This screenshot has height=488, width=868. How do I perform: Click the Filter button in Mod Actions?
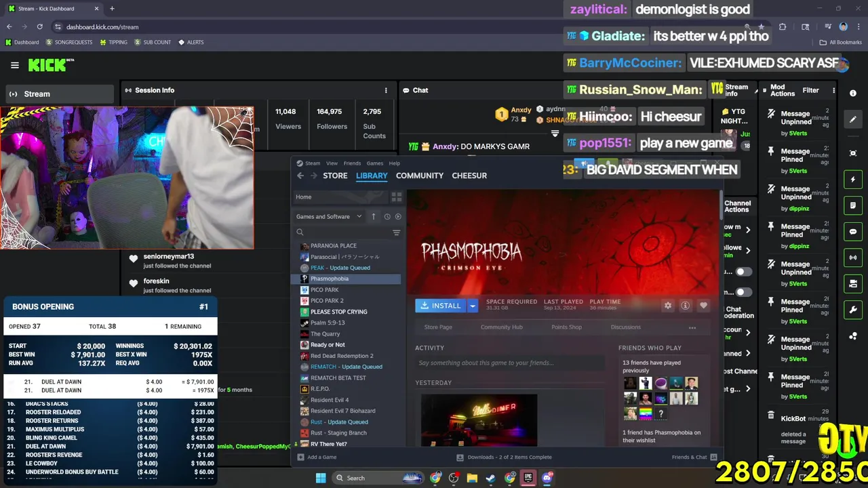tap(811, 90)
